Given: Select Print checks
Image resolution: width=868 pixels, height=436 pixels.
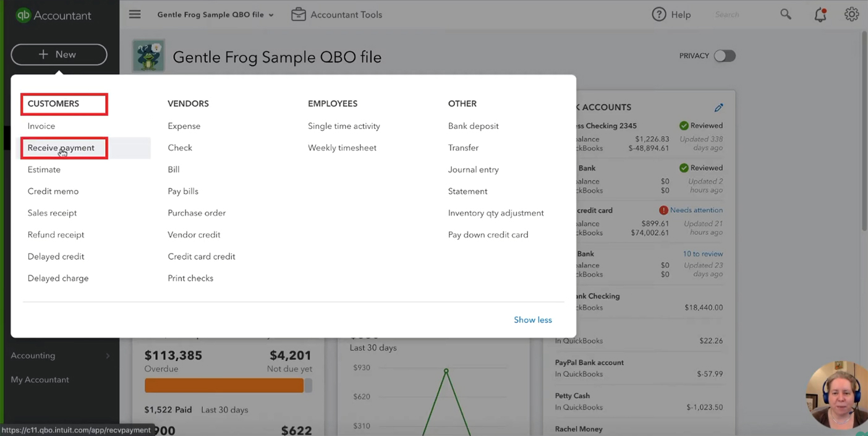Looking at the screenshot, I should coord(190,278).
